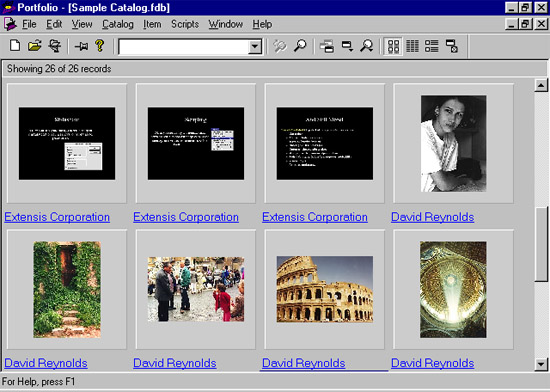Click the New catalog blank page icon
This screenshot has width=550, height=392.
[15, 46]
